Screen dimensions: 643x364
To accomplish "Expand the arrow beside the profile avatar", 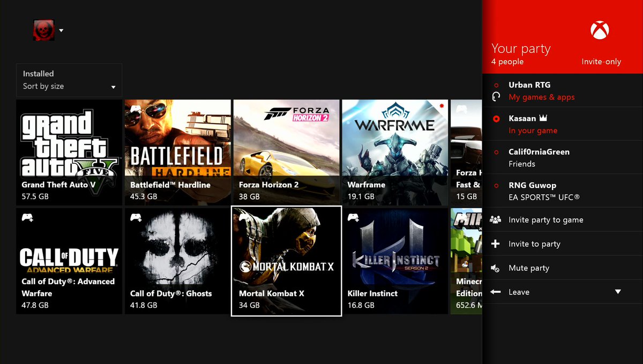I will 61,31.
